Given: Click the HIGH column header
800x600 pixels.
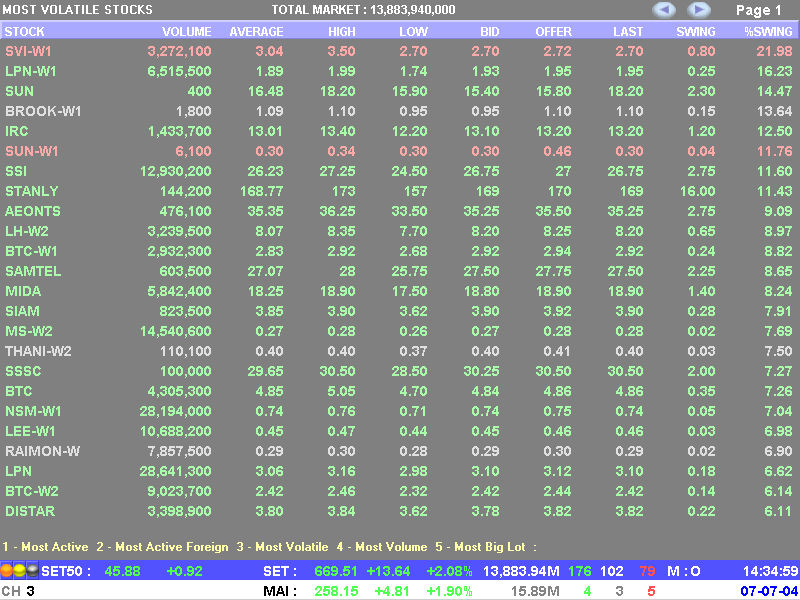Looking at the screenshot, I should pos(342,32).
